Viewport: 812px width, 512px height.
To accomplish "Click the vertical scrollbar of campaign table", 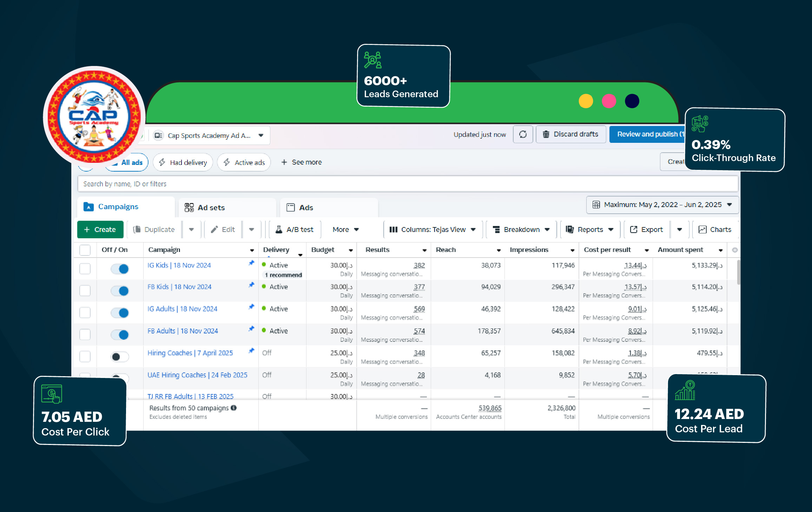I will pyautogui.click(x=739, y=272).
